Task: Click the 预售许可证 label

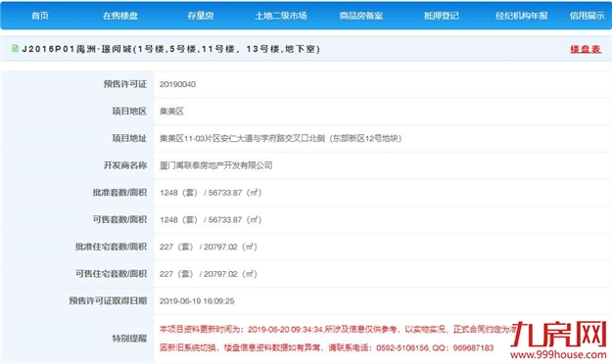Action: 125,84
